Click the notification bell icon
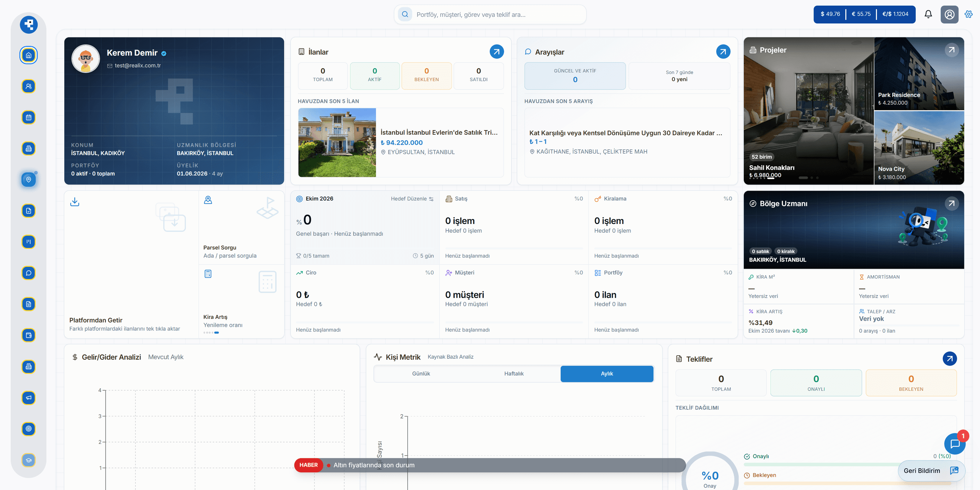The width and height of the screenshot is (980, 490). [x=928, y=14]
